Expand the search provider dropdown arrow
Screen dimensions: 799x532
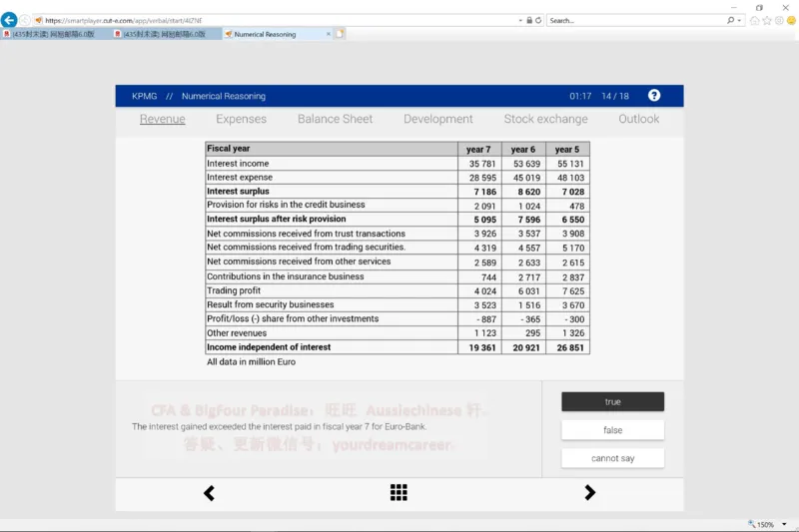coord(740,20)
